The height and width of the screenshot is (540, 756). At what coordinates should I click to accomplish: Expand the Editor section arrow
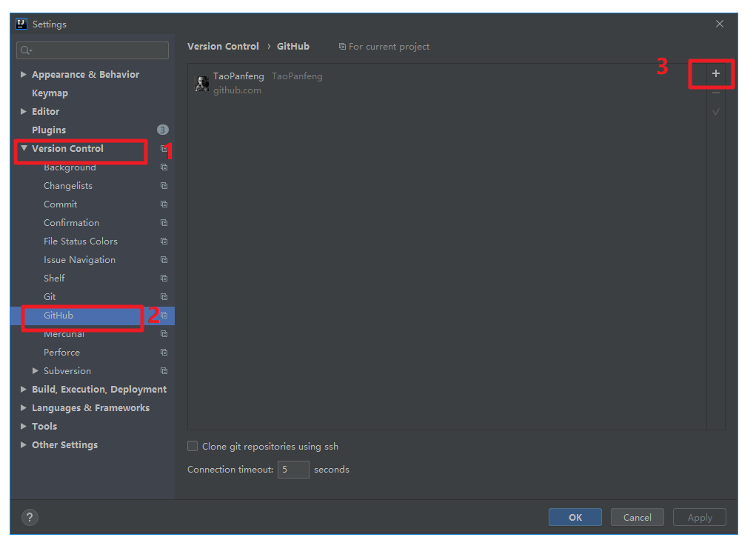23,111
